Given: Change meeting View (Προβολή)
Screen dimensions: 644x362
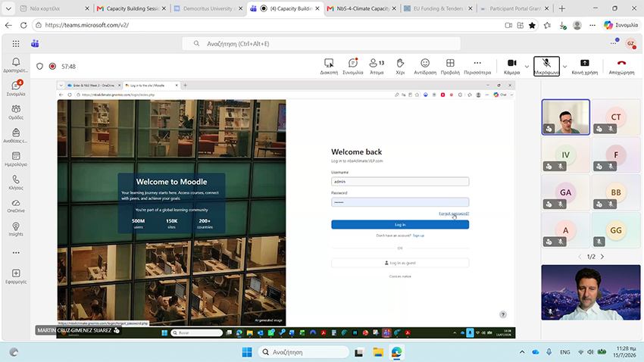Looking at the screenshot, I should click(450, 66).
